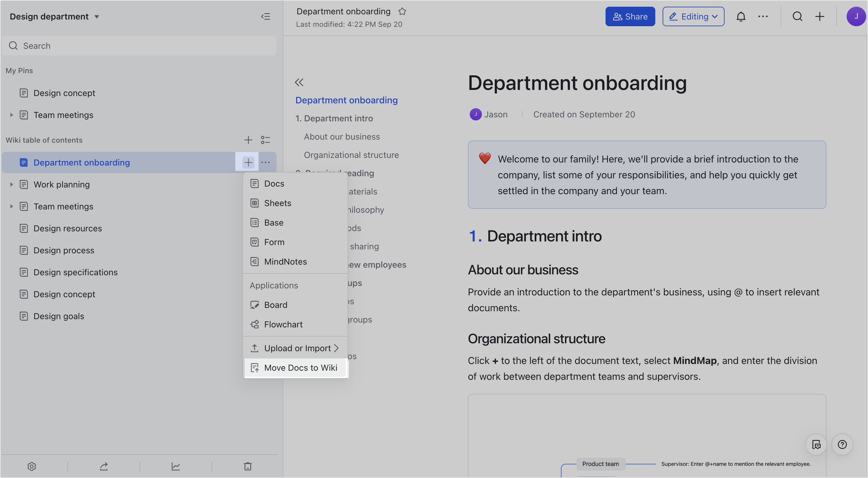This screenshot has width=868, height=478.
Task: Click the search magnifier in top bar
Action: 797,16
